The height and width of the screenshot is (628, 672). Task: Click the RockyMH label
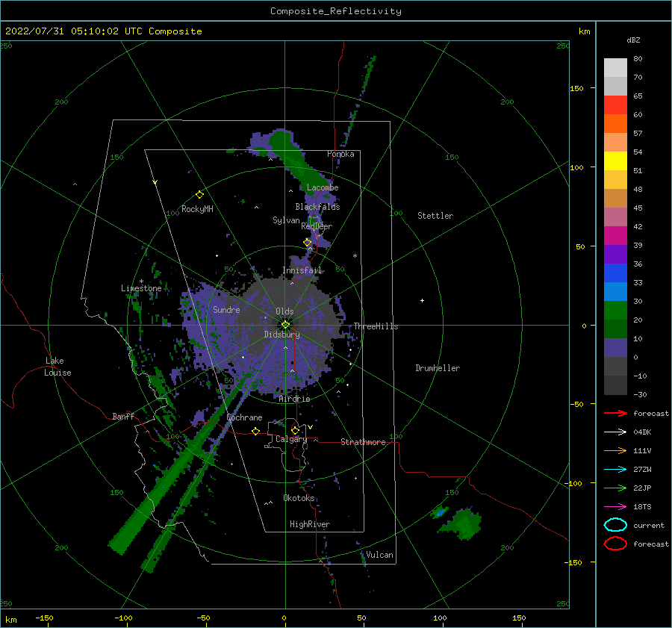pyautogui.click(x=197, y=209)
